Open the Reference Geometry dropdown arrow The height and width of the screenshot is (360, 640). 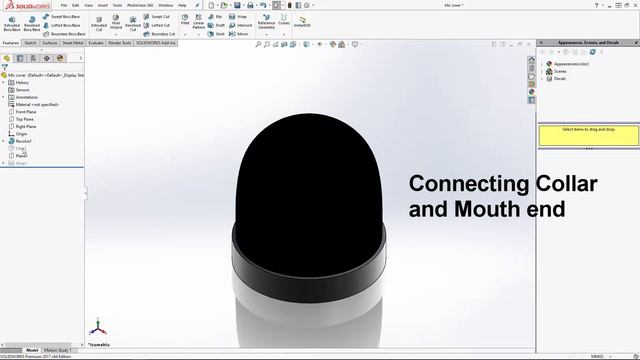(266, 35)
